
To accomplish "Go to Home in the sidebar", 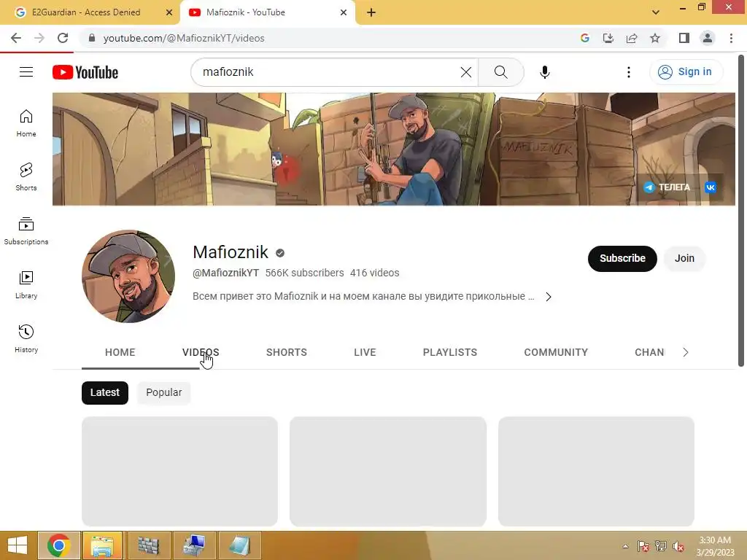I will pyautogui.click(x=26, y=123).
